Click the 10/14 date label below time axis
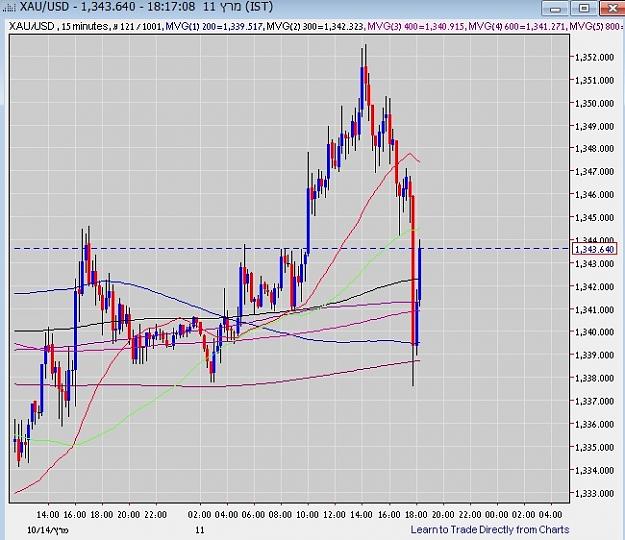This screenshot has height=540, width=625. pos(48,530)
